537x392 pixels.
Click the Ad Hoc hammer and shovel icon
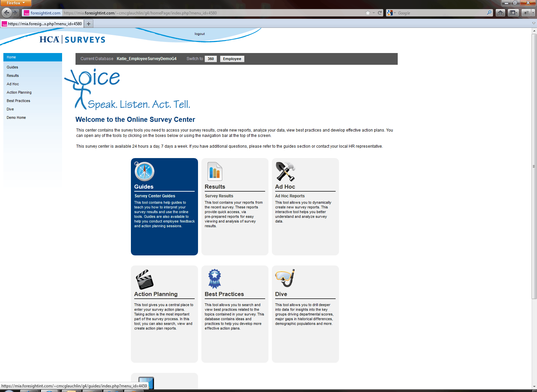[285, 171]
